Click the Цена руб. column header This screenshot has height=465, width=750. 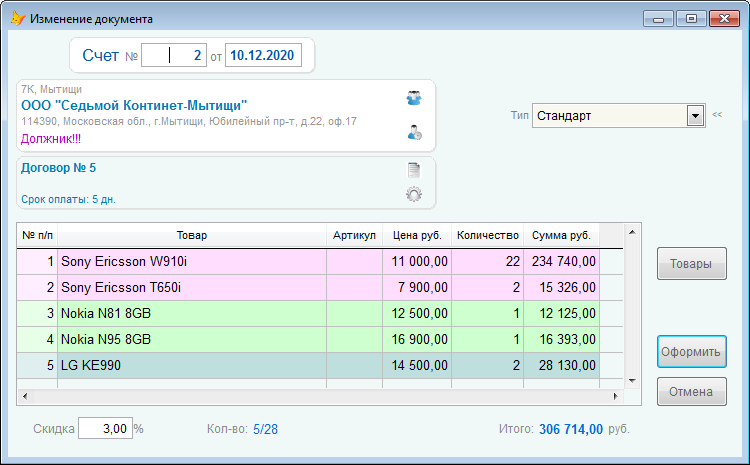click(417, 235)
